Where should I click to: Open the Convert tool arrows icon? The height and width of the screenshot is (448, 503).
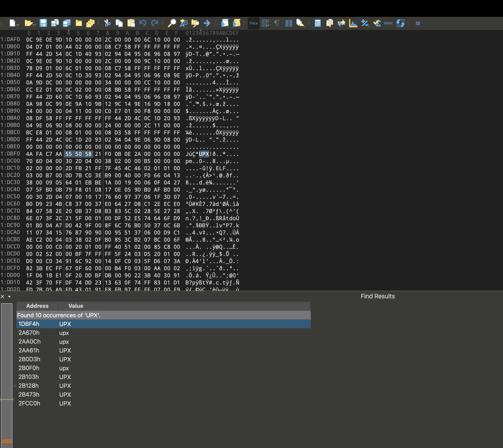pyautogui.click(x=342, y=23)
